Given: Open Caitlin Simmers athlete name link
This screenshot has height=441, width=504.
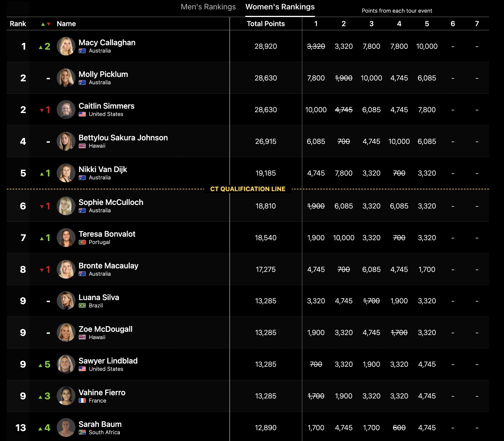Looking at the screenshot, I should [x=106, y=106].
